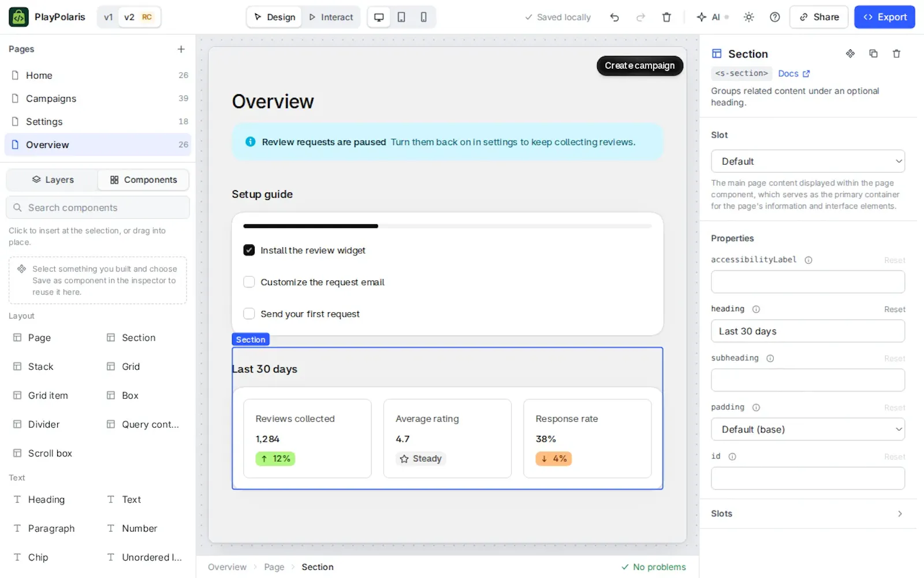Expand the Slots panel
Viewport: 924px width, 578px height.
pos(808,514)
